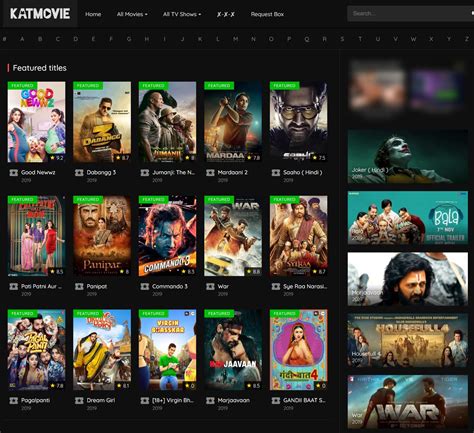This screenshot has width=474, height=433.
Task: Open the Good Newwz poster
Action: tap(36, 122)
